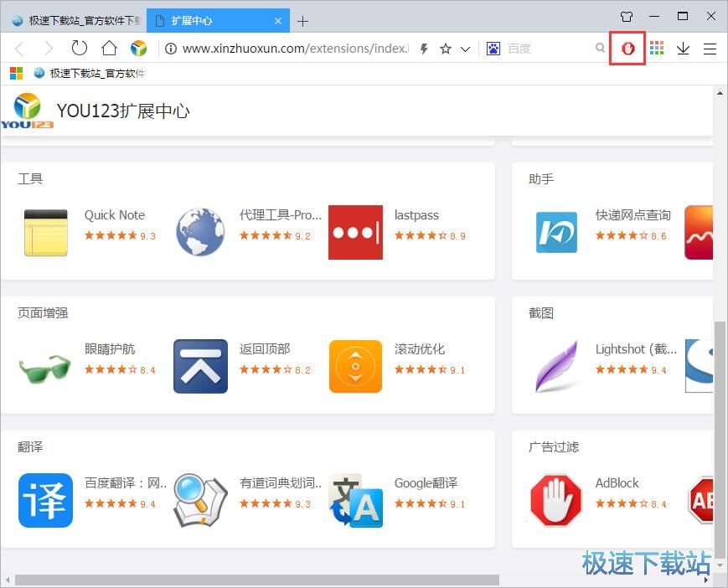Screen dimensions: 728x588
Task: Click the lightning speed mode icon
Action: tap(424, 49)
